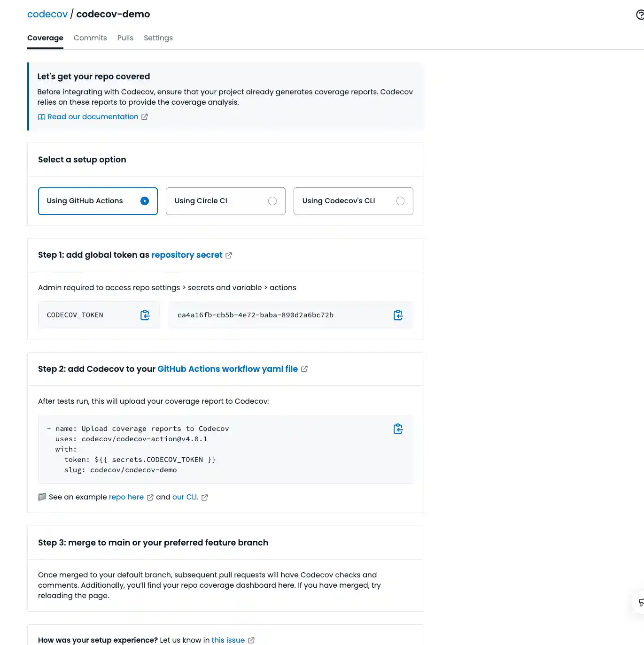Image resolution: width=644 pixels, height=645 pixels.
Task: Click the external-link icon beside repository secret
Action: point(229,255)
